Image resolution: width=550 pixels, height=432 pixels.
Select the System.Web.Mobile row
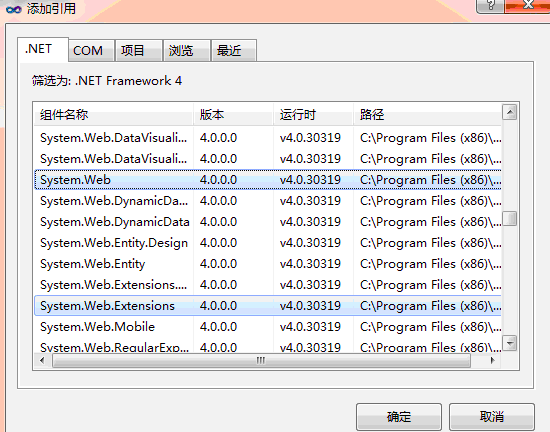pyautogui.click(x=268, y=327)
